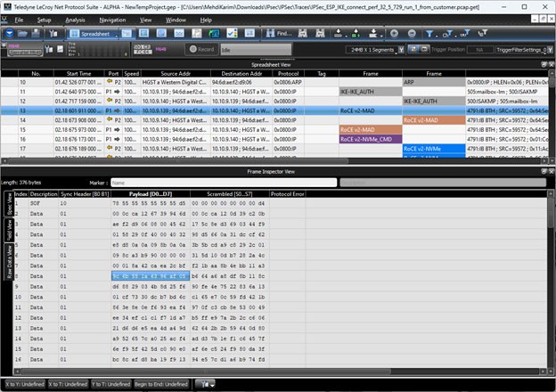Click X to T: Undefined status button
556x392 pixels.
68,384
